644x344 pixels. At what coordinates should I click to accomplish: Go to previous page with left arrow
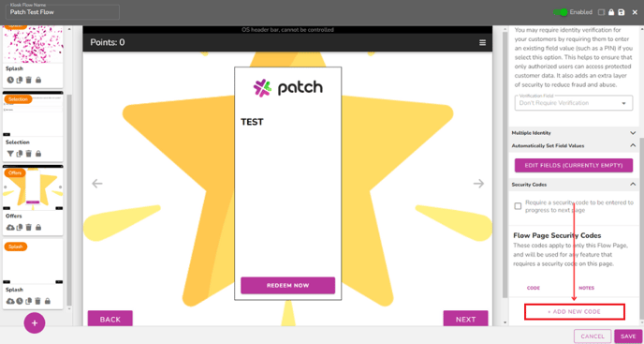[97, 183]
